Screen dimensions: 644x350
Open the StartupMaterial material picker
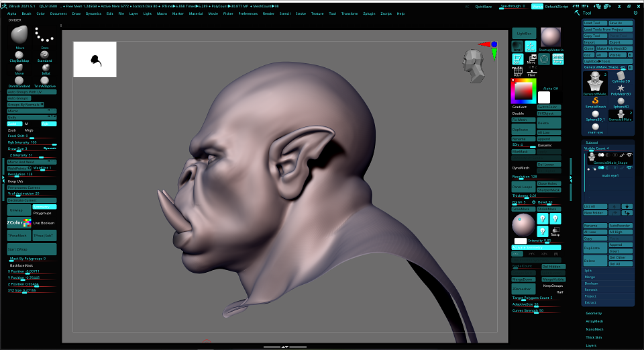click(x=551, y=38)
